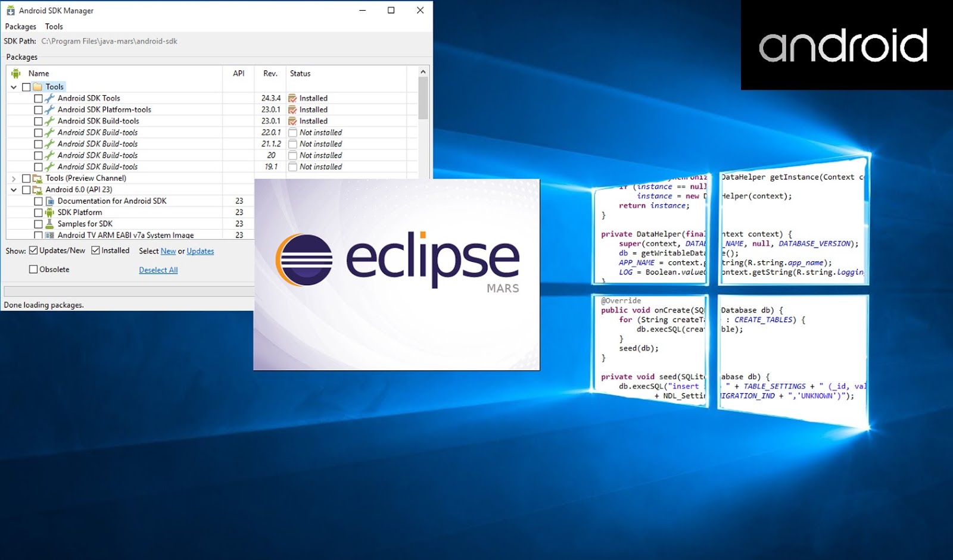953x560 pixels.
Task: Click the Rev. column header
Action: pos(270,73)
